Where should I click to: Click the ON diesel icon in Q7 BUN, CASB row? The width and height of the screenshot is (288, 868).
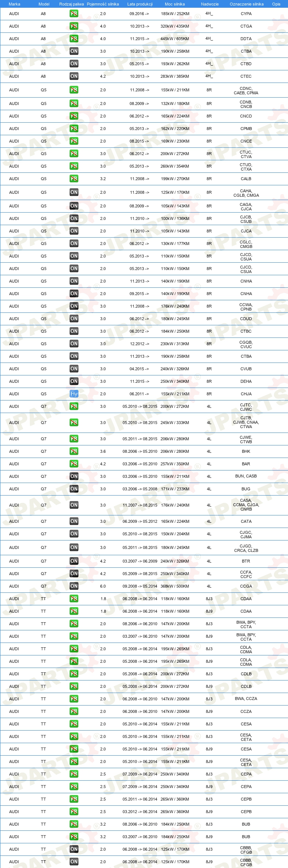click(74, 476)
